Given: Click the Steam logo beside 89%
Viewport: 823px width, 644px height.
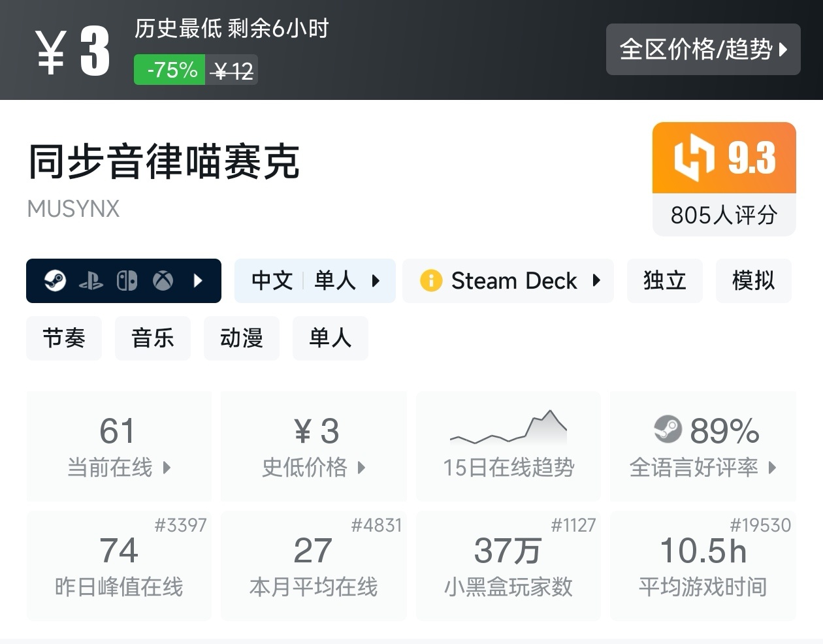Looking at the screenshot, I should tap(668, 430).
